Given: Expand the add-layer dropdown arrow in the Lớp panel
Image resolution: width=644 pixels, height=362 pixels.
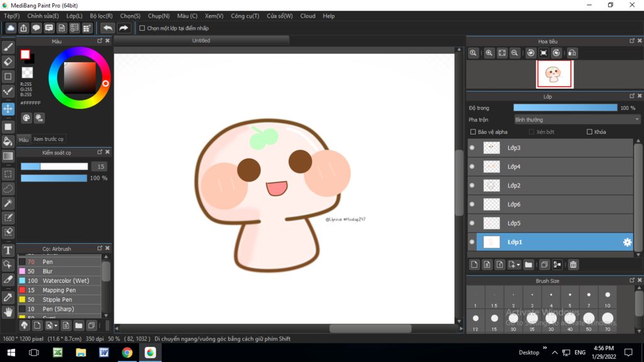Looking at the screenshot, I should pos(518,265).
